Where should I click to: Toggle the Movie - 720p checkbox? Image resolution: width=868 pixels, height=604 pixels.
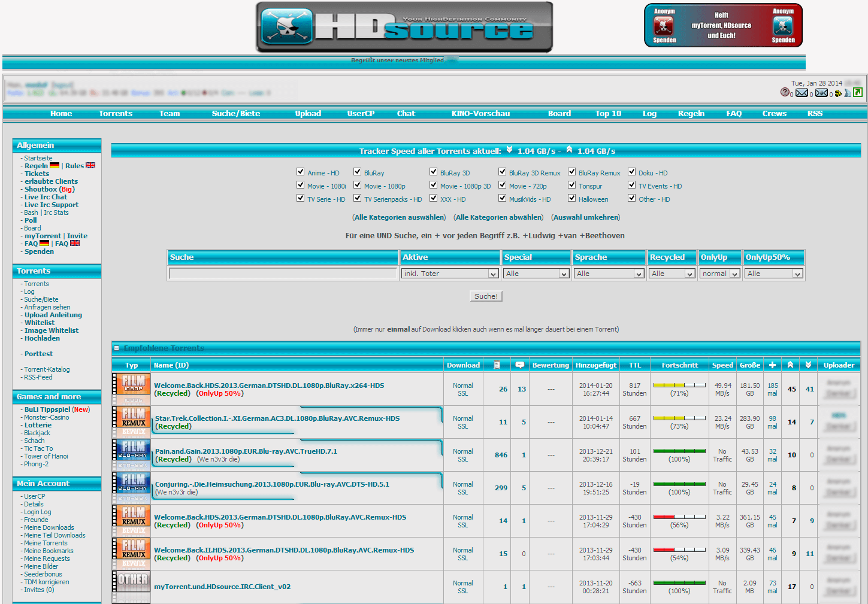pos(503,185)
